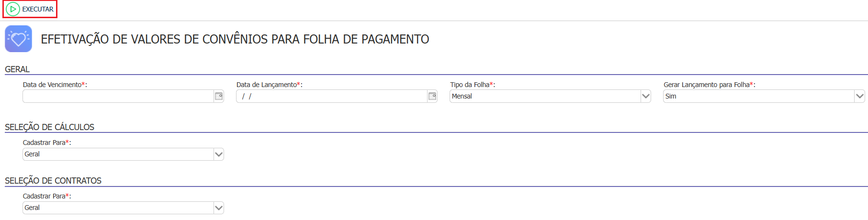This screenshot has height=220, width=868.
Task: Focus the Data de Lançamento date field
Action: coord(332,96)
